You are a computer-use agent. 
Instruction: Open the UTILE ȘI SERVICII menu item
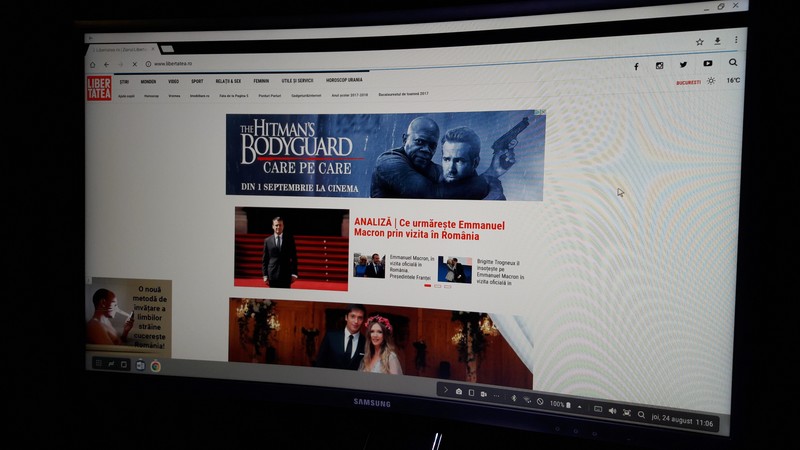(297, 80)
